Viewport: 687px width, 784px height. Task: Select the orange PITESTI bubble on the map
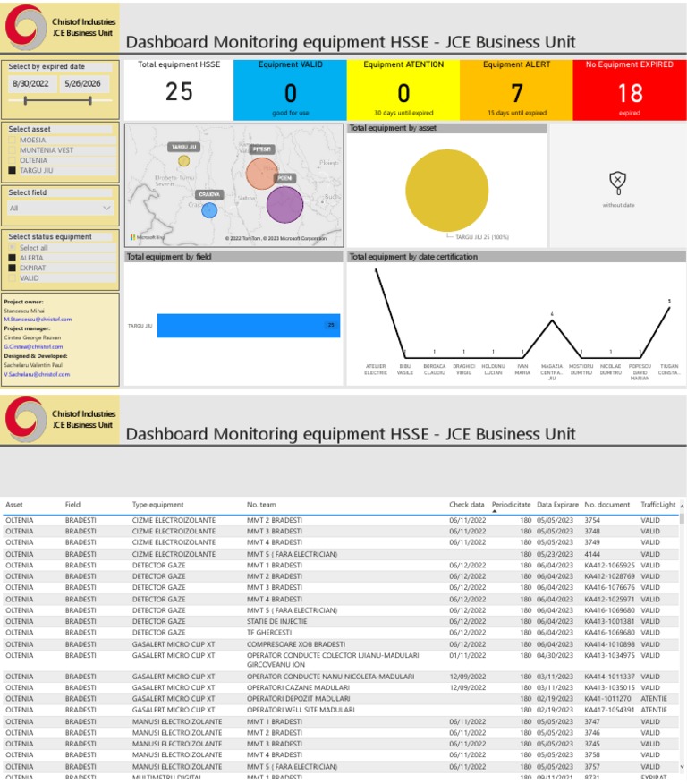(261, 174)
